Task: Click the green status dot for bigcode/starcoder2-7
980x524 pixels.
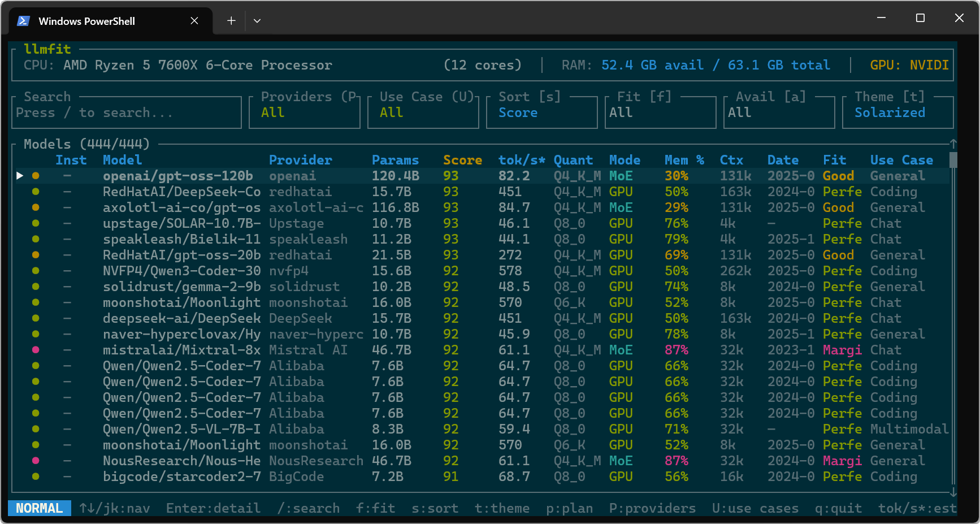Action: [36, 477]
